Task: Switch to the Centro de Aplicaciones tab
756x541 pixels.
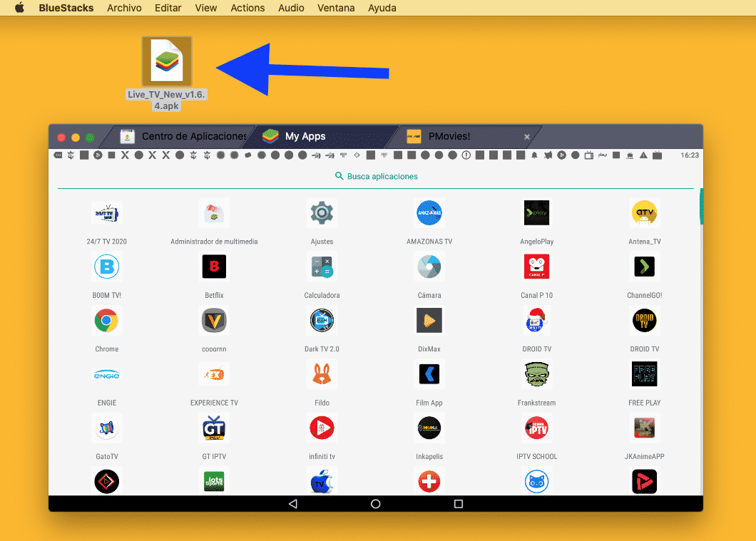Action: (185, 136)
